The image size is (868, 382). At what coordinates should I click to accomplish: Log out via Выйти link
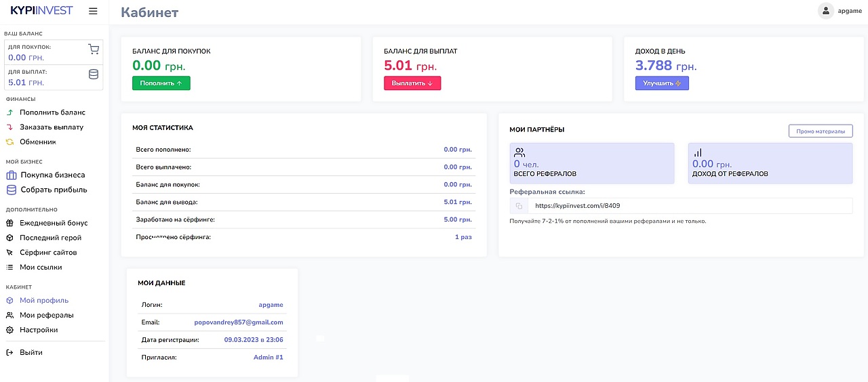click(x=31, y=352)
